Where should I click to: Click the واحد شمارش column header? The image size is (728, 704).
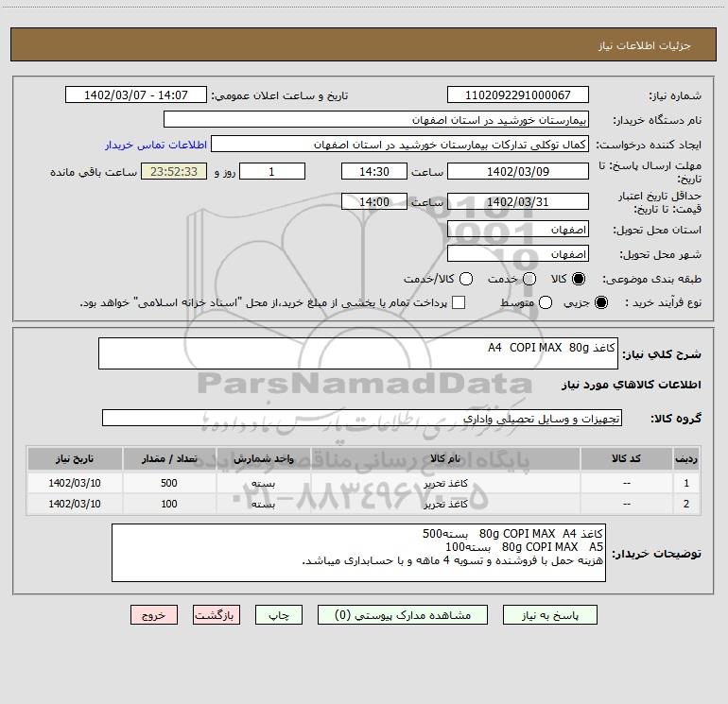(x=263, y=459)
